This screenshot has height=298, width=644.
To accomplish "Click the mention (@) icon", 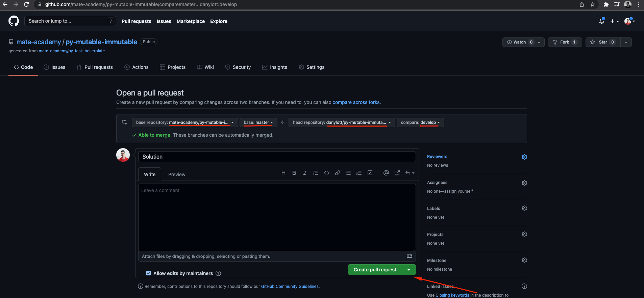I will pyautogui.click(x=386, y=173).
